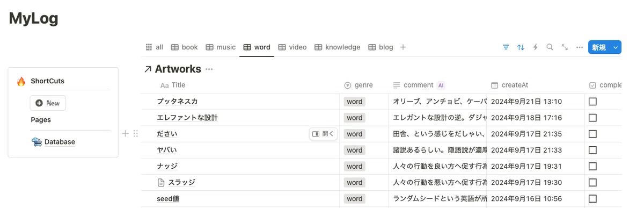Click the date 2024年9月18日 17:16
Image resolution: width=644 pixels, height=208 pixels.
(x=526, y=118)
